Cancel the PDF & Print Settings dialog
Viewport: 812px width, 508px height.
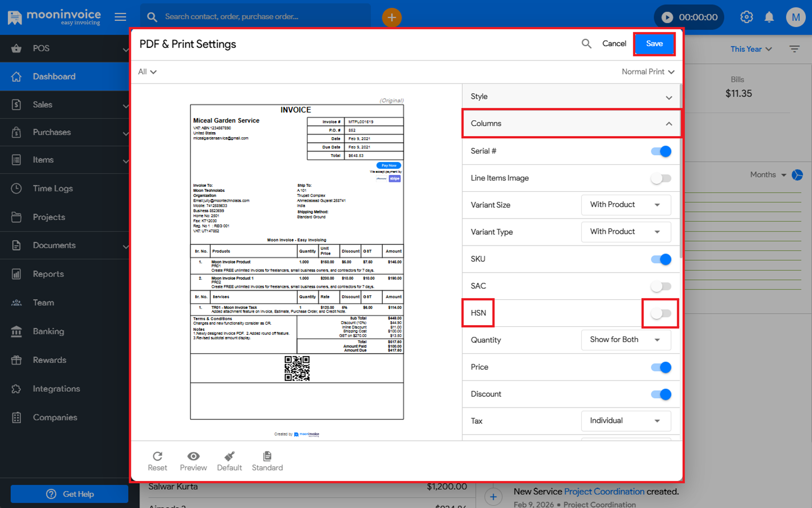pyautogui.click(x=614, y=43)
